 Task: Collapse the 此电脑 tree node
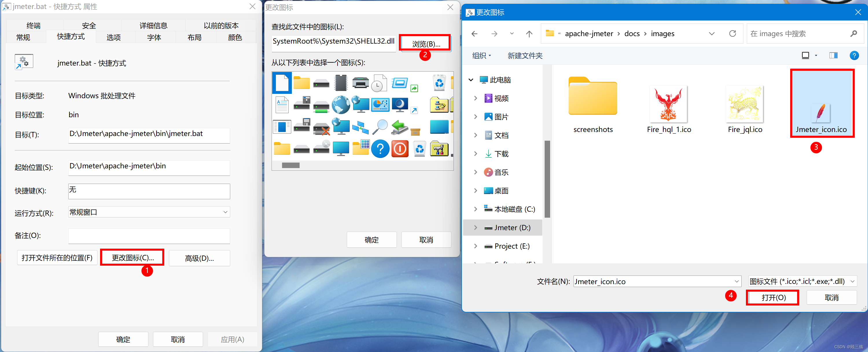tap(471, 80)
